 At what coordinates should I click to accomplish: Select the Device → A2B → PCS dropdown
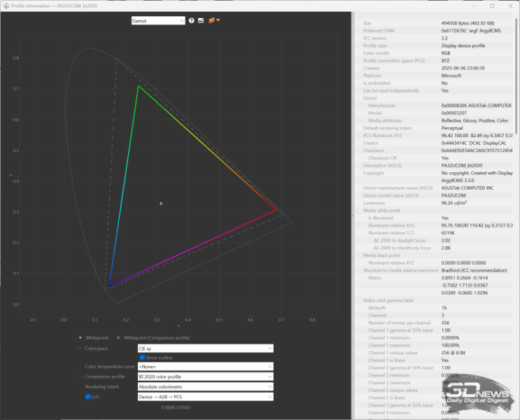pos(204,396)
